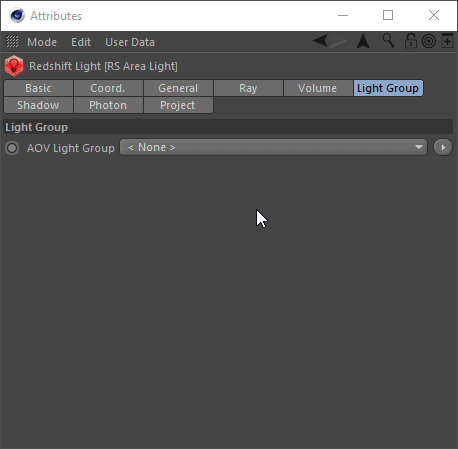Click the Cinema 4D logo in title bar
Viewport: 458px width, 449px height.
[17, 15]
